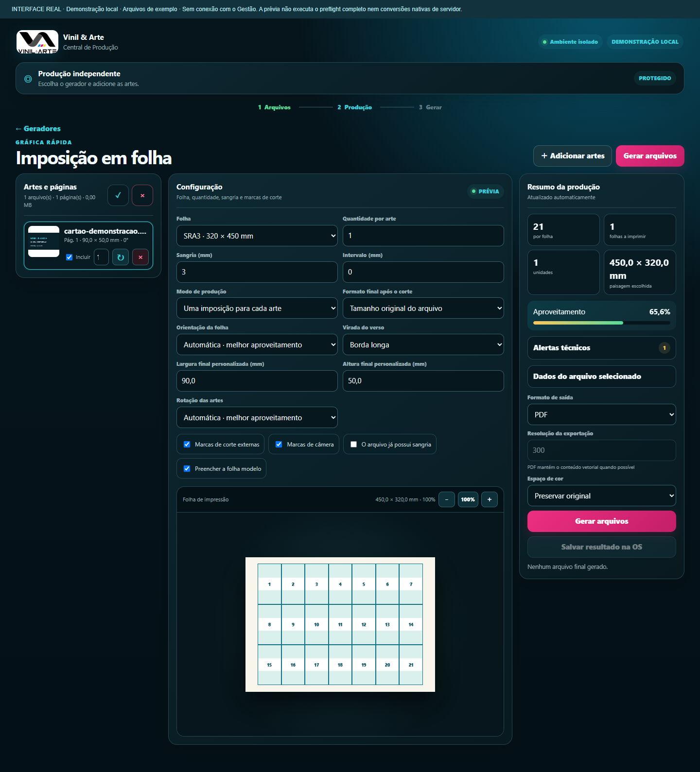Viewport: 700px width, 772px height.
Task: Disable Marcas de corte externas
Action: [187, 444]
